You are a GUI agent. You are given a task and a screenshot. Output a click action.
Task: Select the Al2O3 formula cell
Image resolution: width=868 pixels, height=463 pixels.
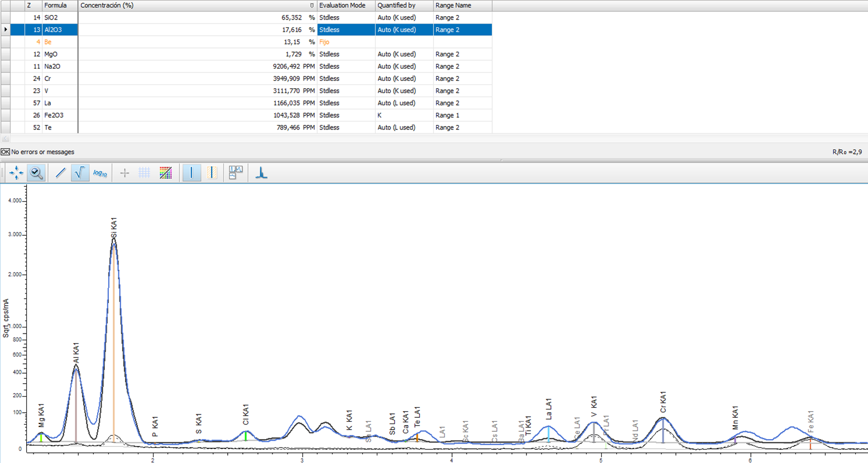click(60, 30)
